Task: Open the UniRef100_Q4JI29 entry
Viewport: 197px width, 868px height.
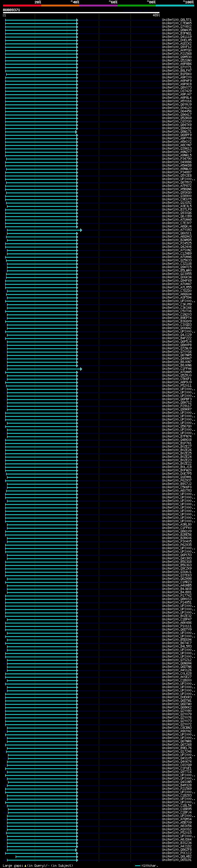Action: (x=176, y=335)
